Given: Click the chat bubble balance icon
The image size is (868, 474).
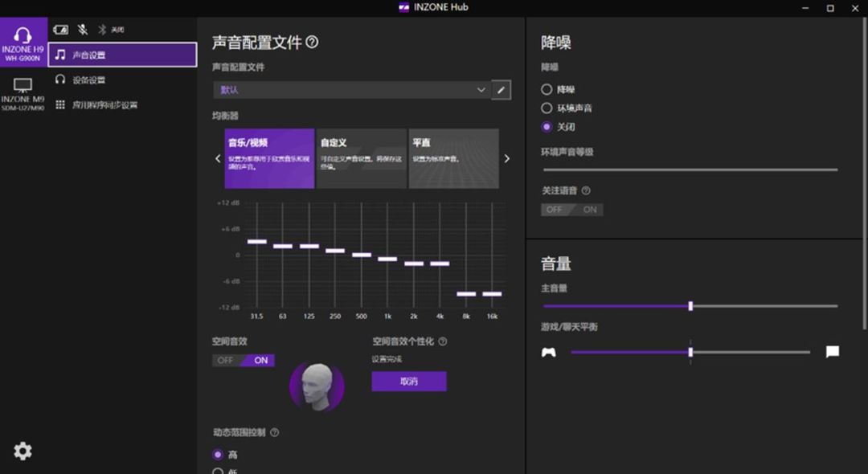Looking at the screenshot, I should [x=832, y=352].
